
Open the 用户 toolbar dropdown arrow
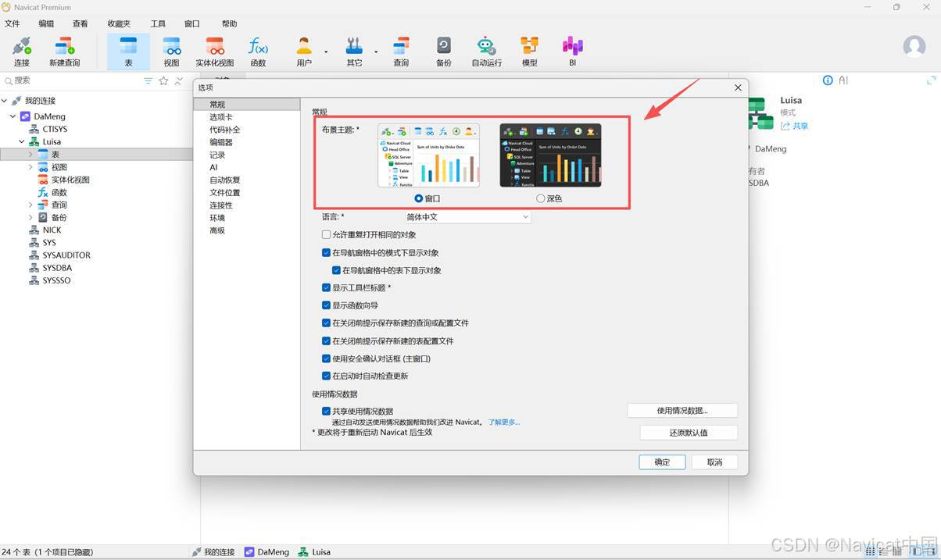click(x=326, y=52)
